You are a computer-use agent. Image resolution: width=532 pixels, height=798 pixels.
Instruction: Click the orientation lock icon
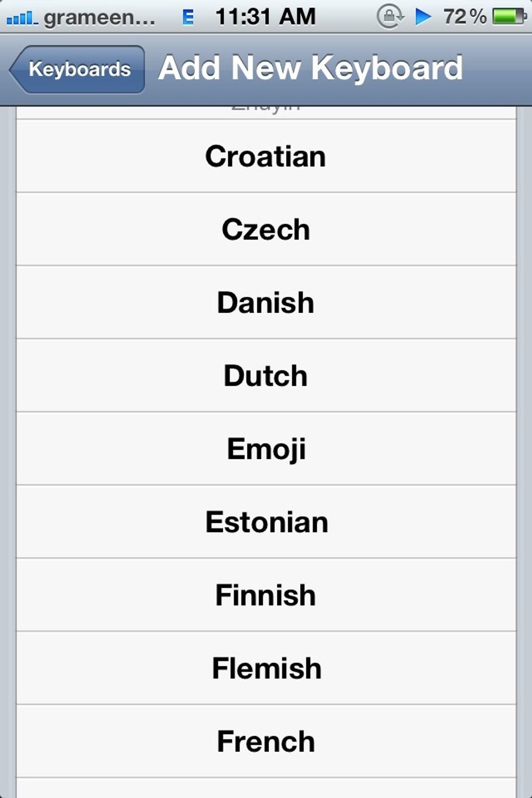[389, 15]
